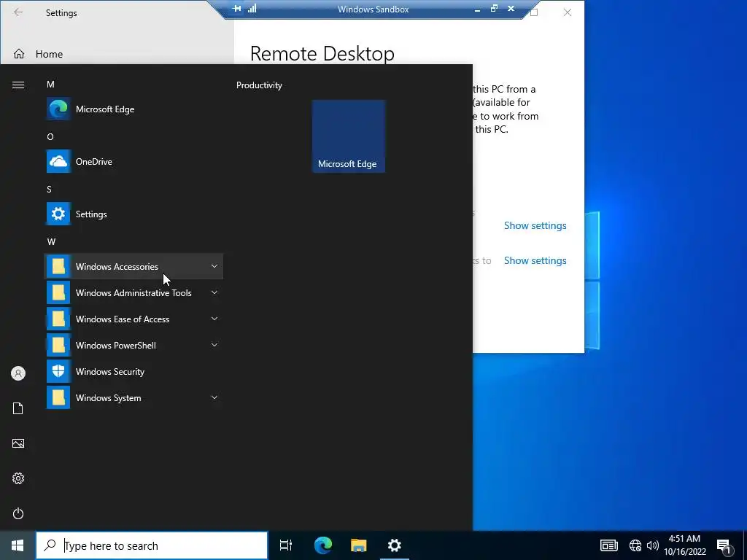Restore down the Windows Sandbox connection bar

pyautogui.click(x=494, y=9)
